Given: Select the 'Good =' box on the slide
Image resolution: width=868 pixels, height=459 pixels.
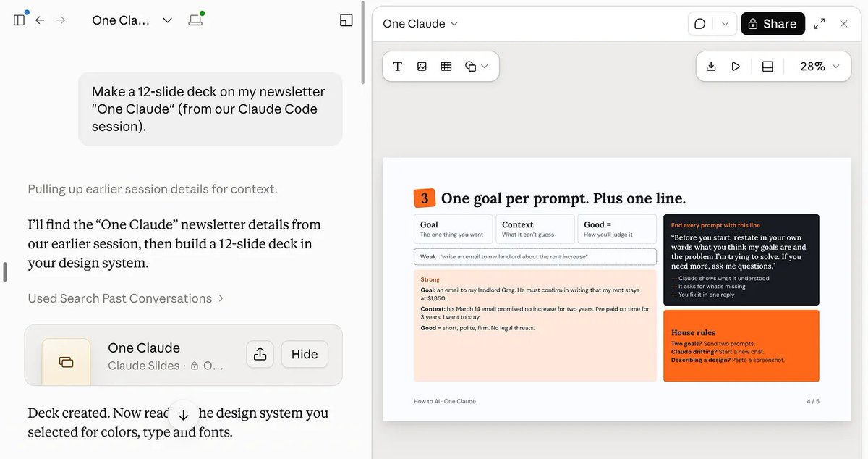Looking at the screenshot, I should coord(617,229).
